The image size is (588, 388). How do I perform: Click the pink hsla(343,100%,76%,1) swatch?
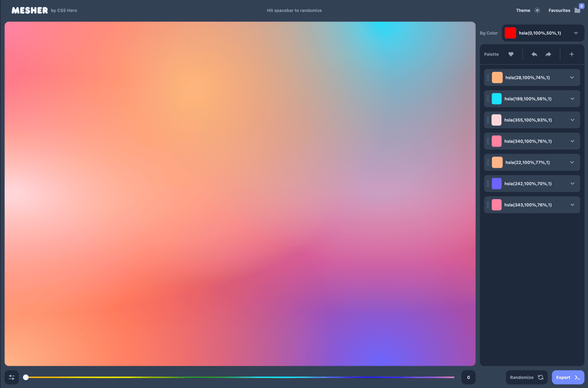coord(497,205)
